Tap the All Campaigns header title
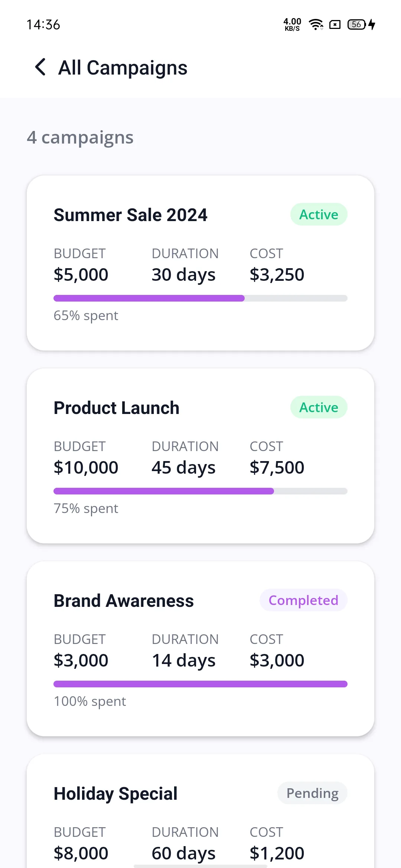This screenshot has height=868, width=401. click(x=123, y=68)
